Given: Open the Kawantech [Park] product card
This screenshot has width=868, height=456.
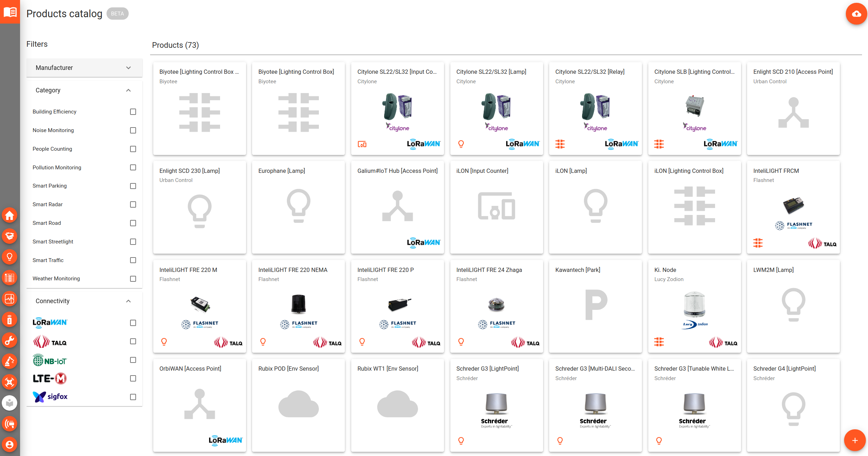Looking at the screenshot, I should coord(596,306).
